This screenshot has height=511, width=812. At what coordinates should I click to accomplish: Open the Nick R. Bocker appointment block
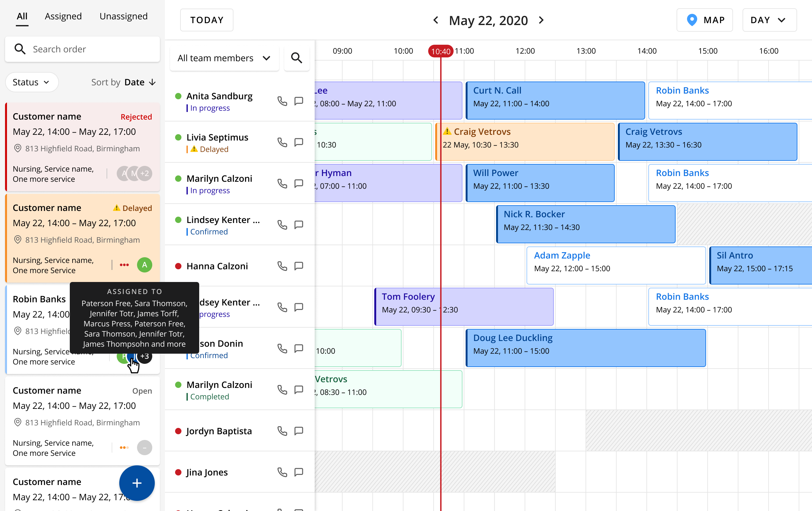(x=586, y=224)
